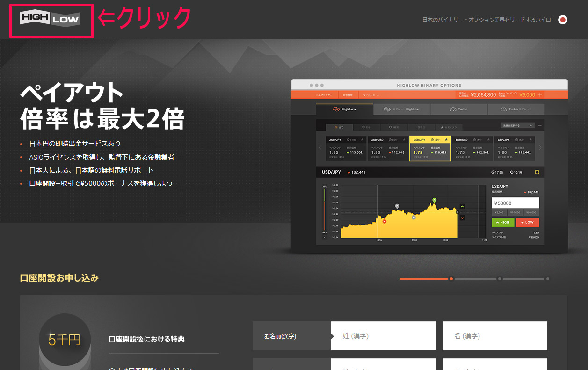
Task: Click the red circle icon beside the header tagline
Action: point(563,20)
